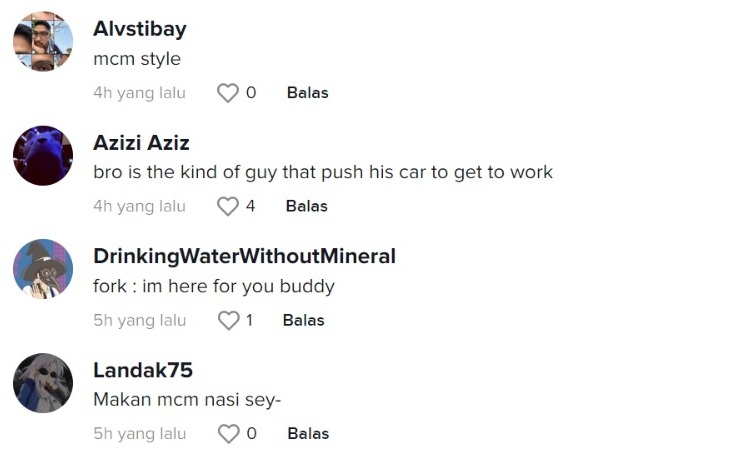Open the Alvstibay username link
The height and width of the screenshot is (461, 745).
pos(139,29)
